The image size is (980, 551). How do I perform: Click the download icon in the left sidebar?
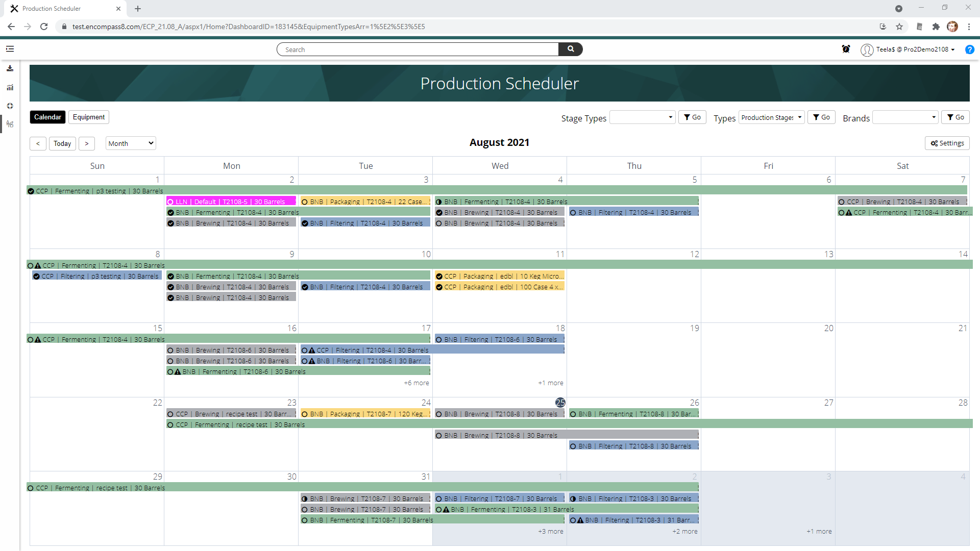pos(10,68)
